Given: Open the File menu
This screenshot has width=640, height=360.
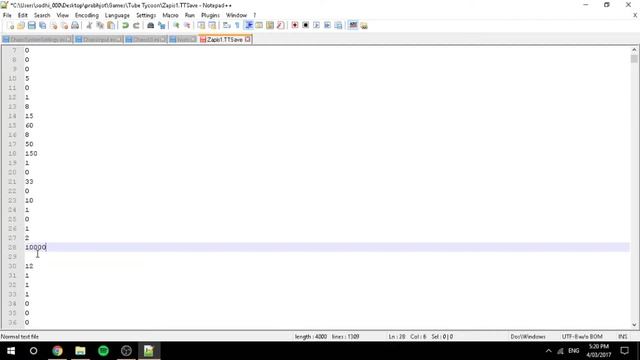Looking at the screenshot, I should click(x=7, y=15).
